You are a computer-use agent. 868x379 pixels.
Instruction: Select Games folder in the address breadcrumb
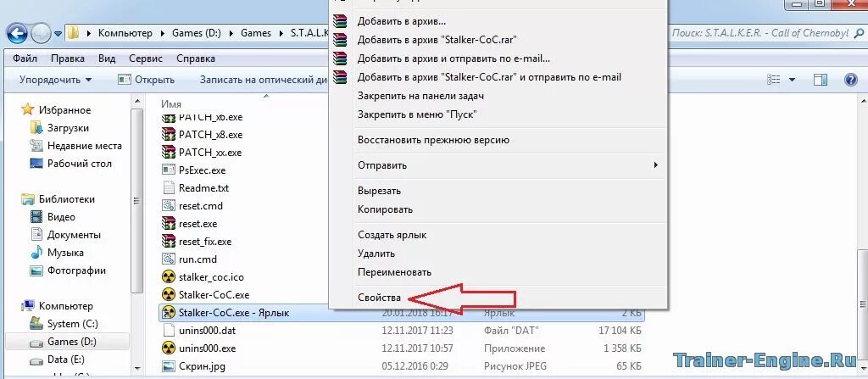pyautogui.click(x=256, y=33)
